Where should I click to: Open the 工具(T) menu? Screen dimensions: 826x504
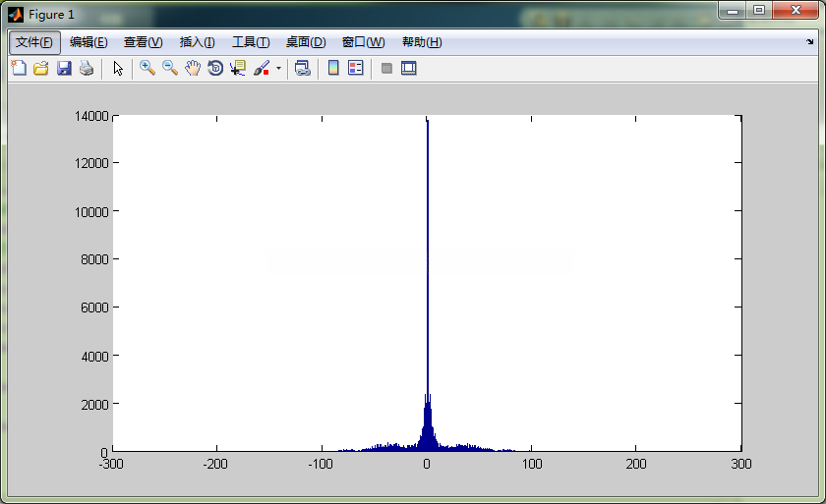click(251, 42)
